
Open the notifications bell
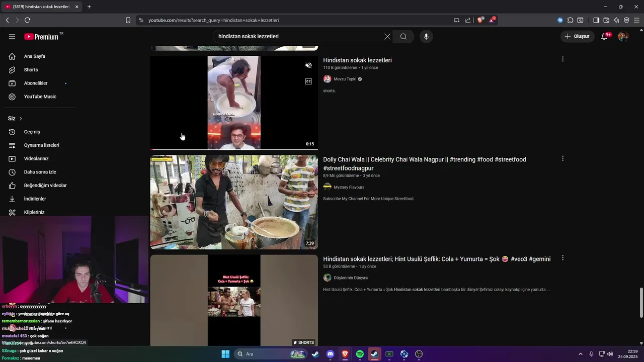pos(605,37)
